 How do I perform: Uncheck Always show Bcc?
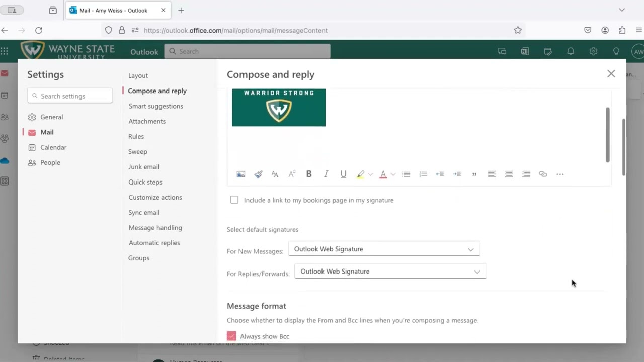point(231,336)
